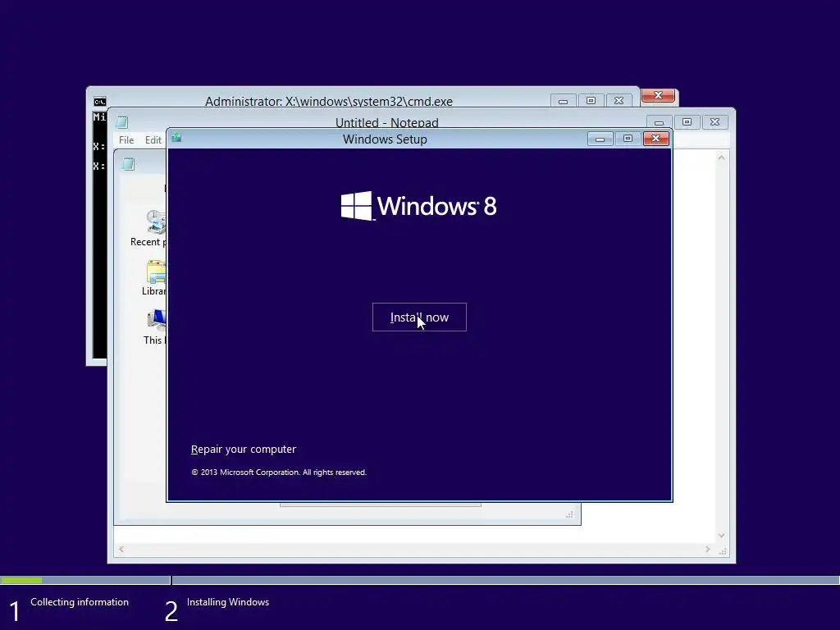Screen dimensions: 840x630
Task: Click the Untitled - Notepad title bar
Action: coord(387,123)
